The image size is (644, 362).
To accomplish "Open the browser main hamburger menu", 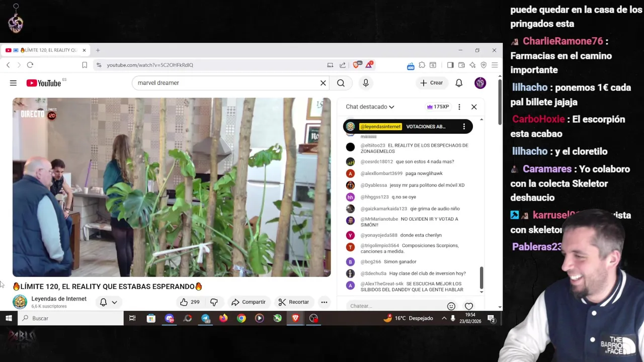I will [495, 65].
